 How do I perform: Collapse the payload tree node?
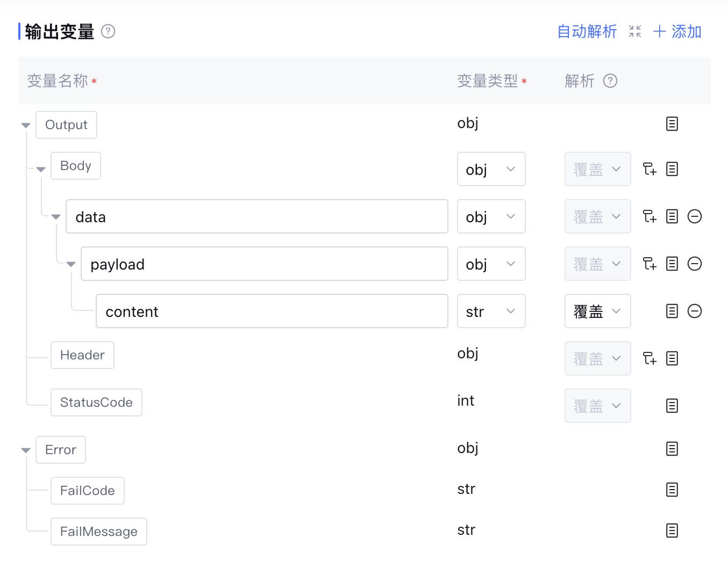(x=71, y=264)
